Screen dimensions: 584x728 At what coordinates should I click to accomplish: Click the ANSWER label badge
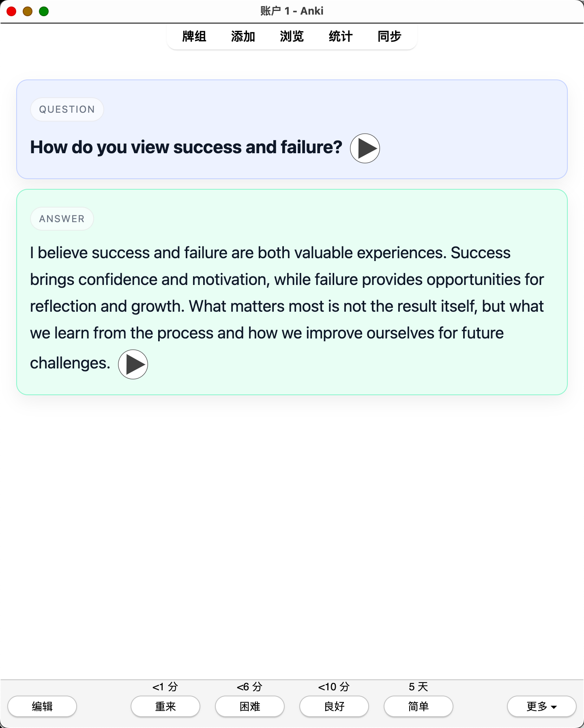click(62, 219)
